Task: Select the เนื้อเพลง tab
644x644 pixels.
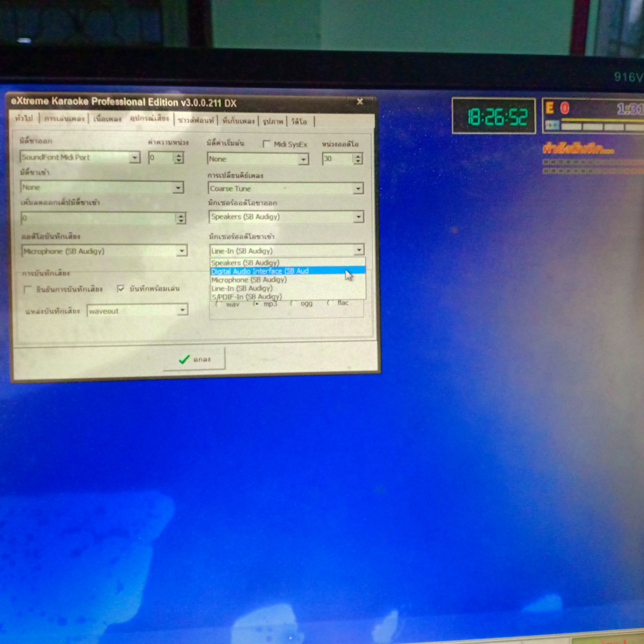Action: pyautogui.click(x=107, y=119)
